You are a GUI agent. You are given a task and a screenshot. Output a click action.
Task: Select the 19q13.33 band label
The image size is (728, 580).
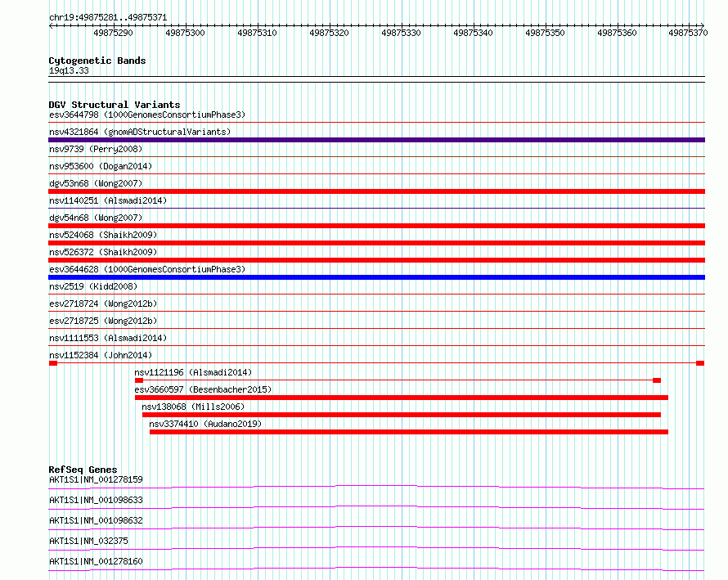(69, 71)
